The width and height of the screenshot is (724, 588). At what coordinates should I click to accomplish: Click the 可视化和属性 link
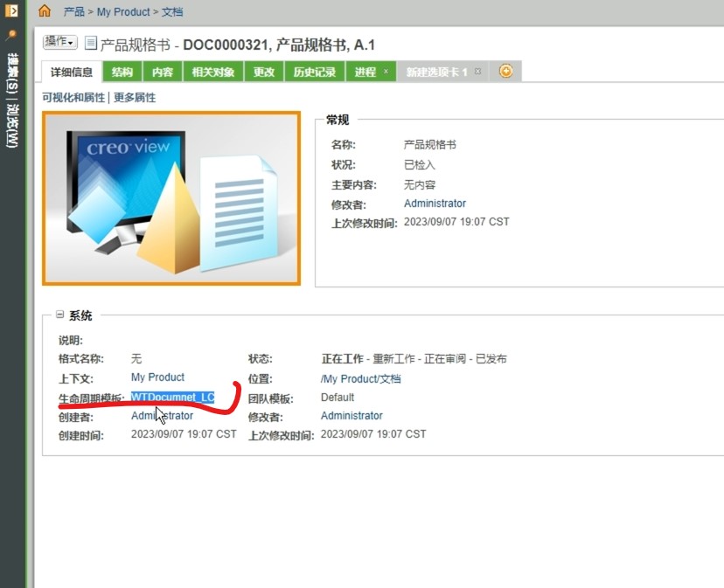(x=73, y=97)
